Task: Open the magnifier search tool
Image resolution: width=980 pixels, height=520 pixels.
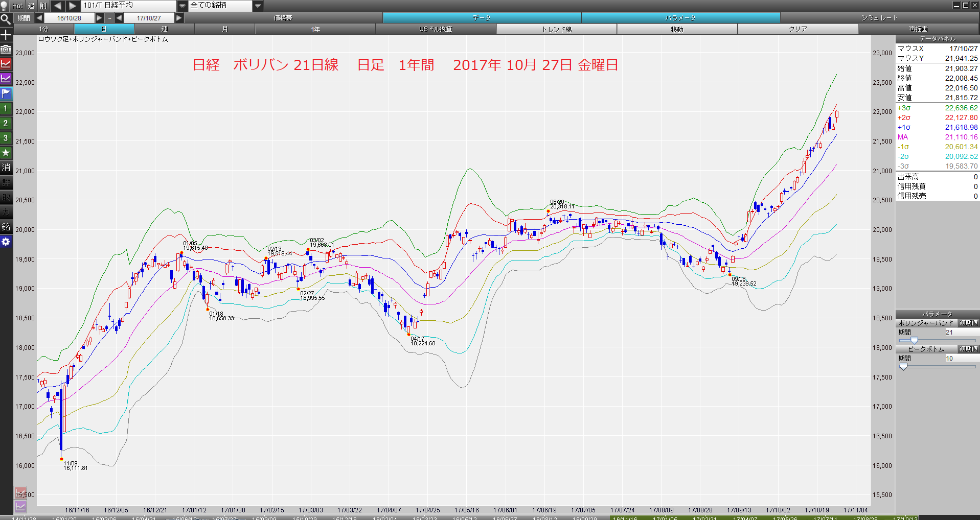Action: [x=6, y=19]
